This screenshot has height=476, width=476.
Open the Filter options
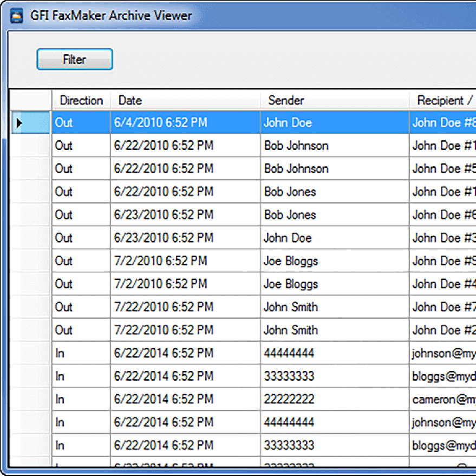tap(74, 59)
